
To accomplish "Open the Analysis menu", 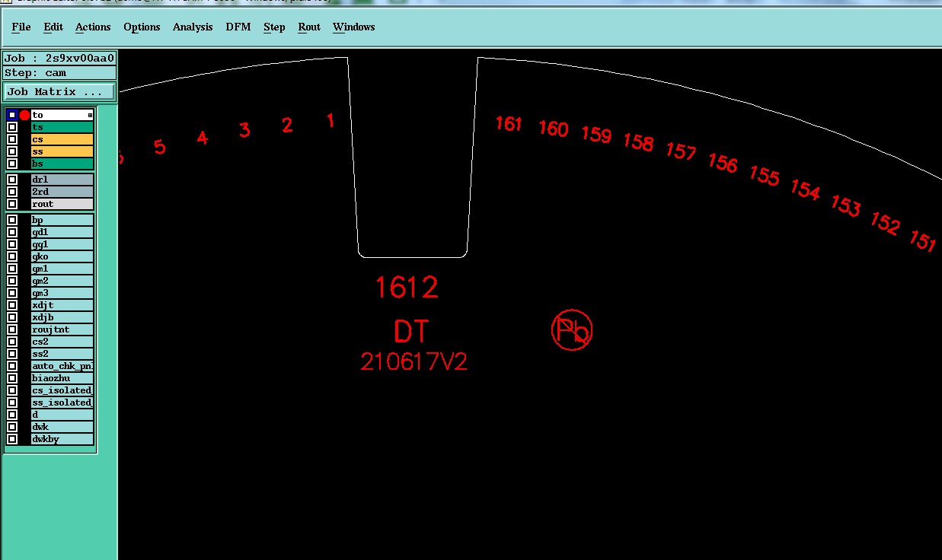I will pyautogui.click(x=193, y=27).
